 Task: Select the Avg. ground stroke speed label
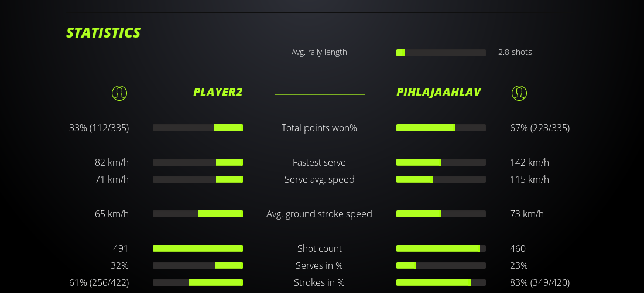(x=319, y=214)
